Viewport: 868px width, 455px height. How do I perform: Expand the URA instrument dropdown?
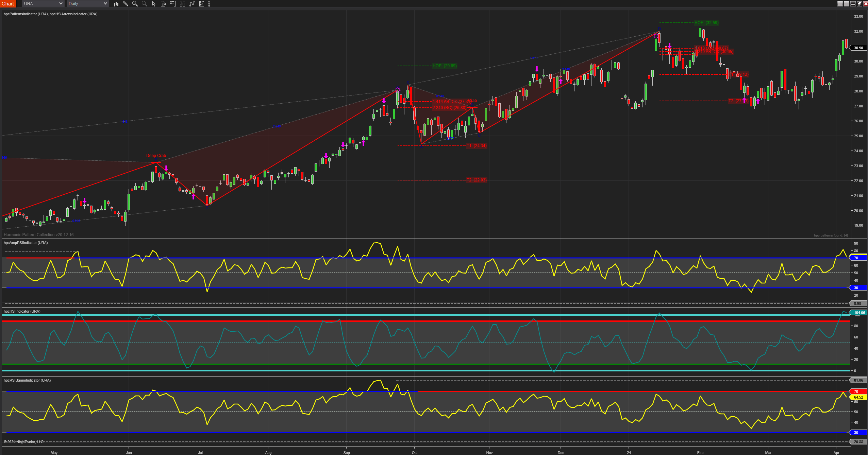point(43,4)
